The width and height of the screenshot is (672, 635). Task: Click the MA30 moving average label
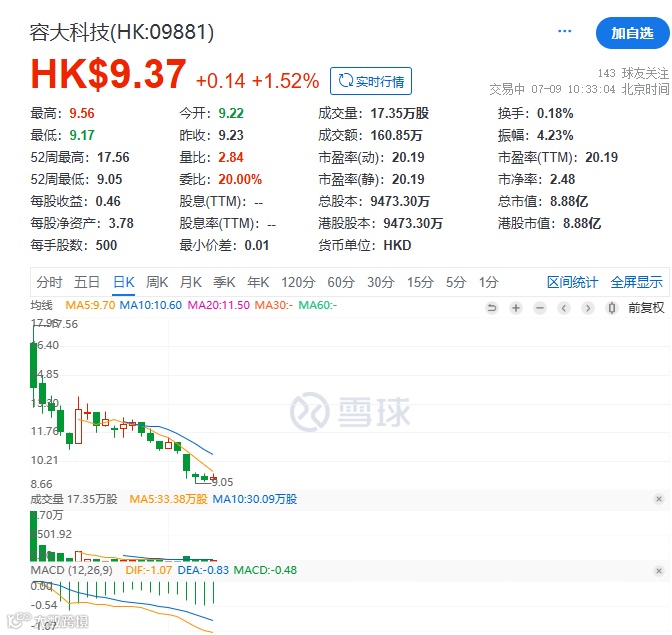(273, 306)
